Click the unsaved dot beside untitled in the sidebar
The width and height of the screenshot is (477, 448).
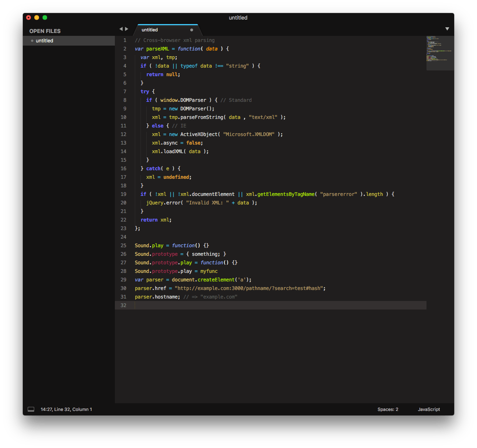(x=32, y=40)
